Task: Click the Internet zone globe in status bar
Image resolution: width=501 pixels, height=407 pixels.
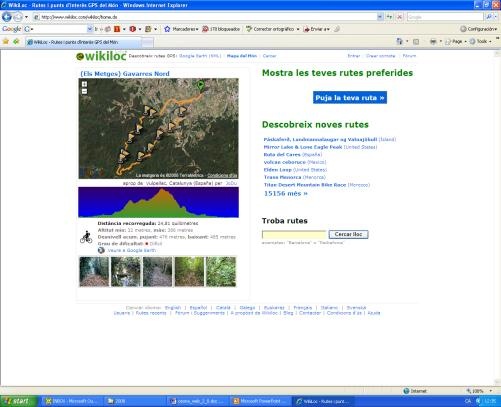Action: click(406, 391)
